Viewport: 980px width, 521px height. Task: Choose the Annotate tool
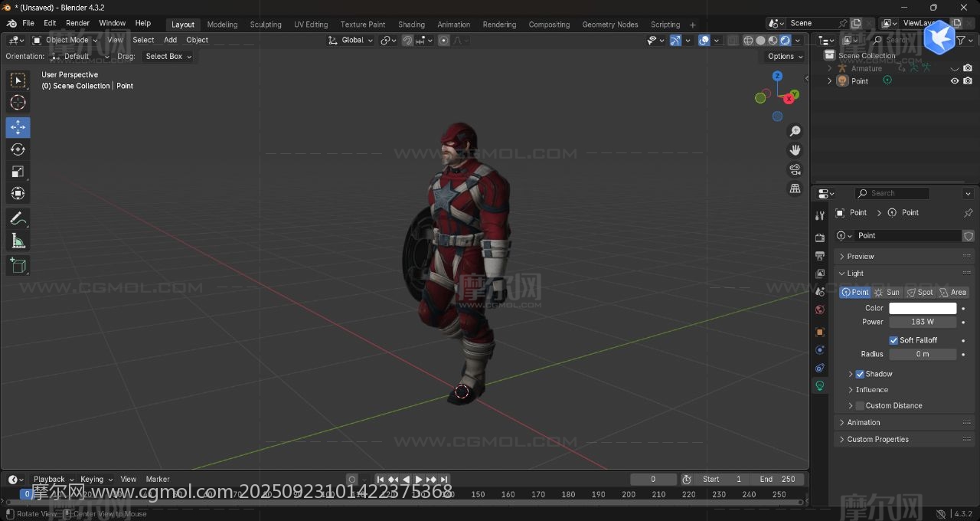[18, 218]
